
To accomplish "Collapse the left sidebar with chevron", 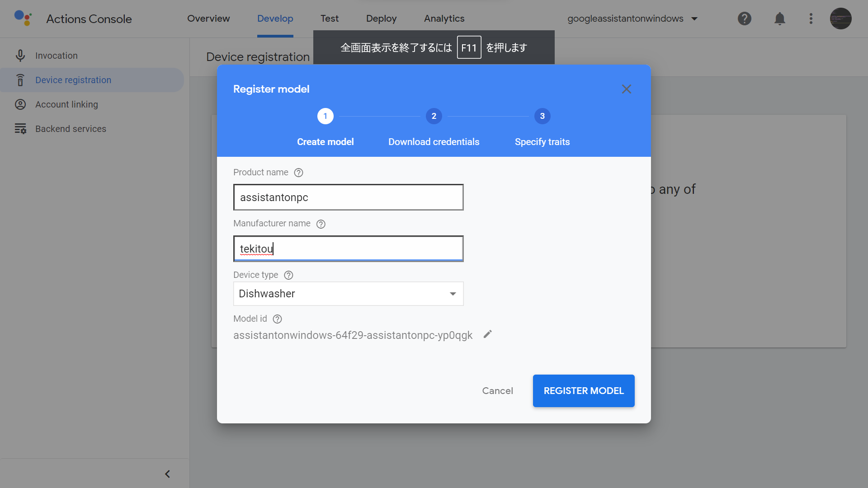I will pyautogui.click(x=167, y=474).
